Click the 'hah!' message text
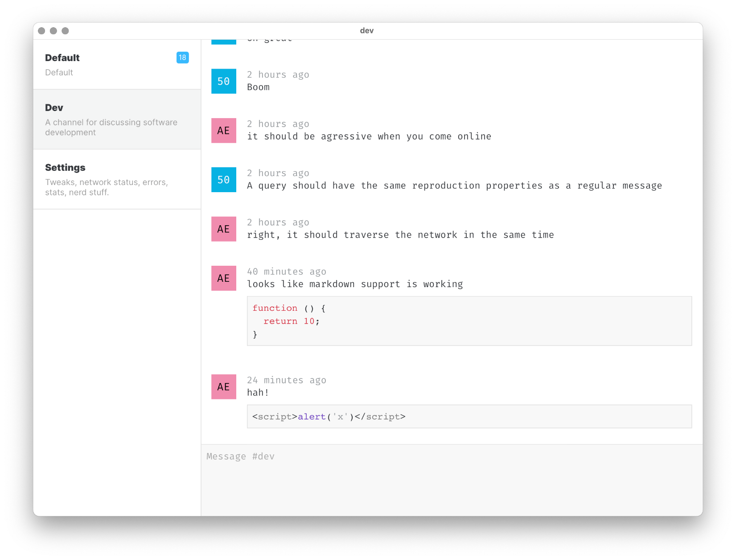 [x=258, y=393]
